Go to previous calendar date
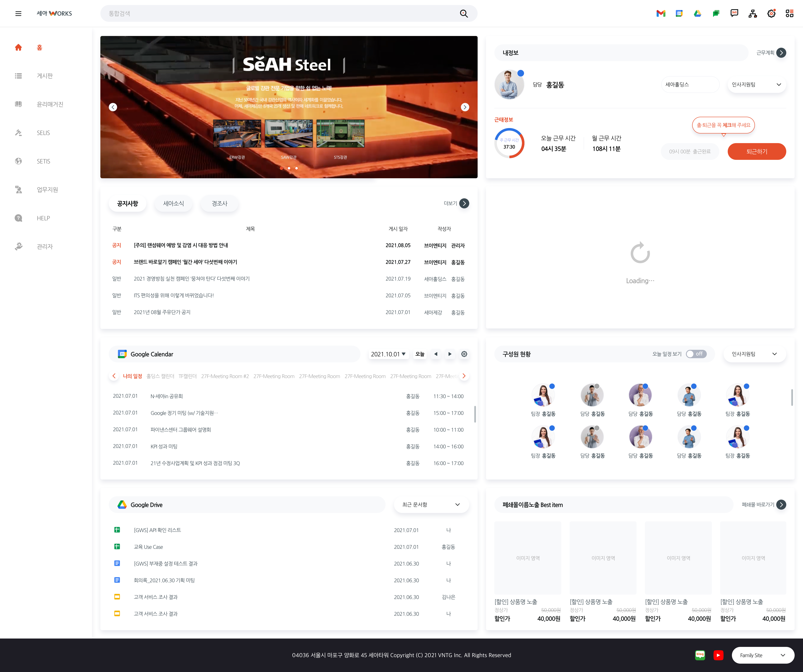Viewport: 803px width, 672px height. [x=436, y=354]
